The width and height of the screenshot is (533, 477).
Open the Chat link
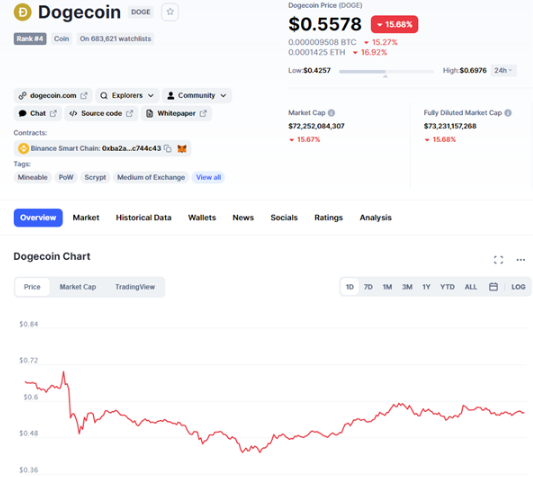click(38, 113)
